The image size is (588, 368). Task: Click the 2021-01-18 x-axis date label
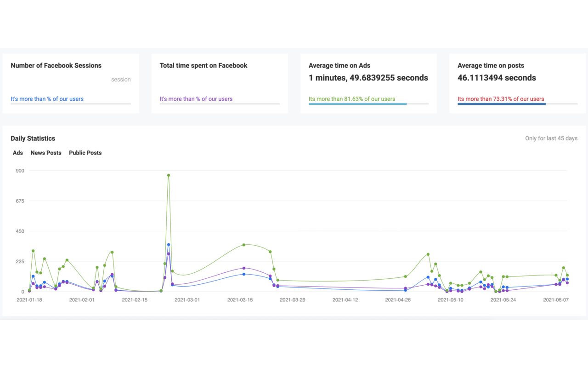pyautogui.click(x=29, y=300)
